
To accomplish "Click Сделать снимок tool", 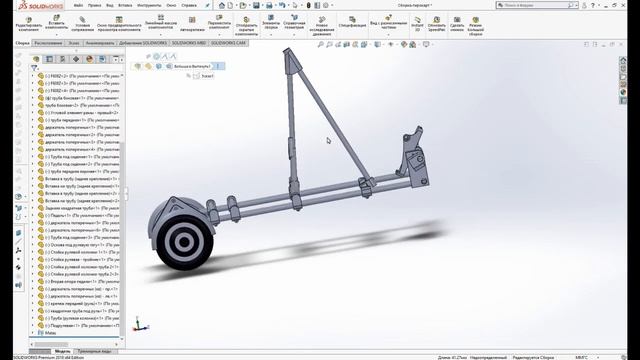I will coord(457,24).
